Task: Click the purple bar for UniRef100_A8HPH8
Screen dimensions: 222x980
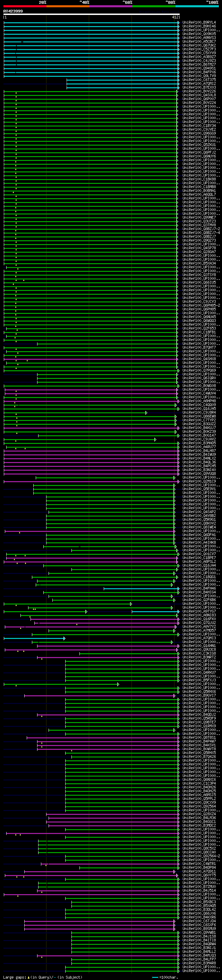Action: point(92,402)
